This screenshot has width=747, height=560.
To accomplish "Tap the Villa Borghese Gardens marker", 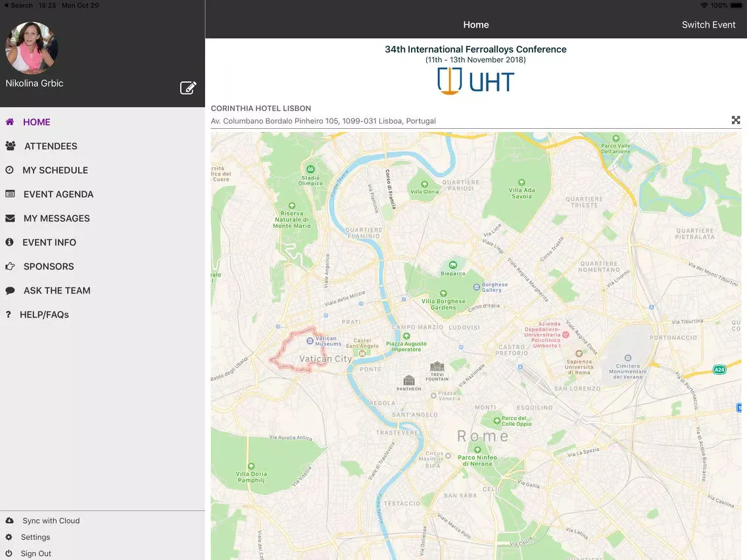I will pos(443,293).
